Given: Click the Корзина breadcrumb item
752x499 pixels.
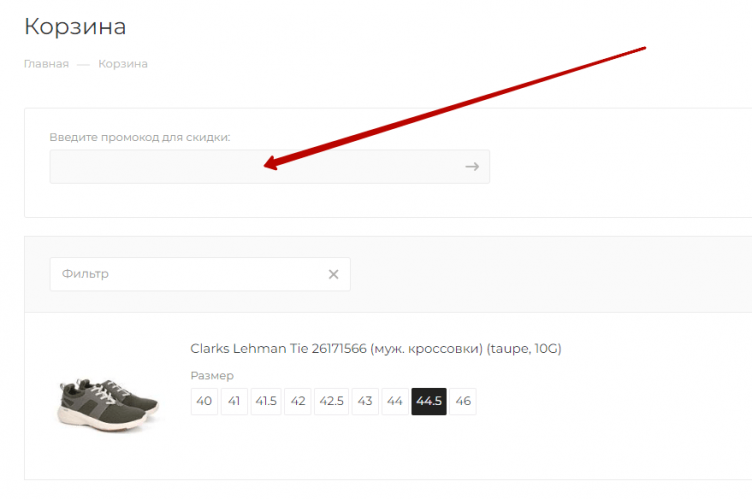Looking at the screenshot, I should point(123,64).
